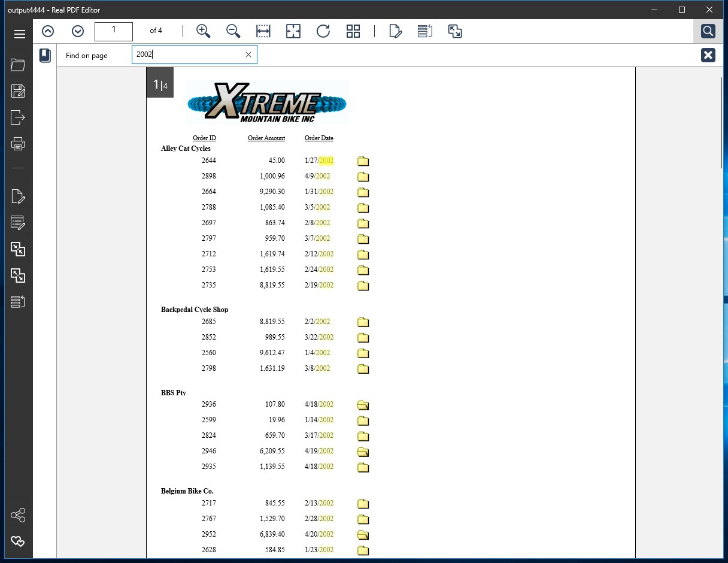728x563 pixels.
Task: Clear the search text 2002
Action: point(248,55)
